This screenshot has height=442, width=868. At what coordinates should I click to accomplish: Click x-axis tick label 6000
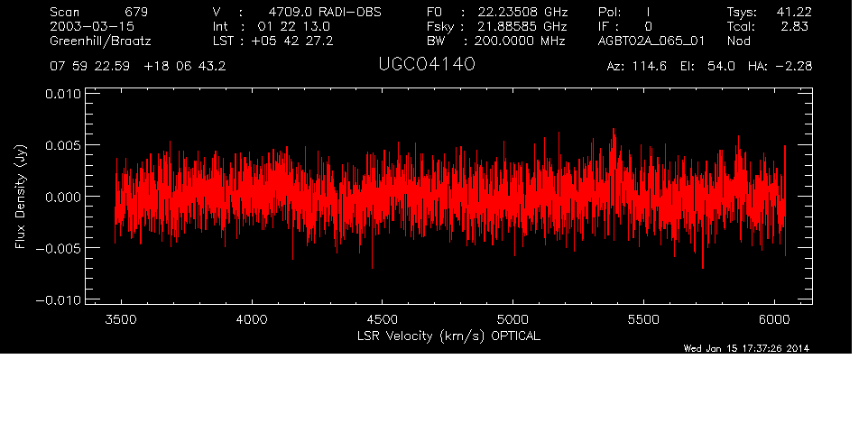tap(774, 319)
